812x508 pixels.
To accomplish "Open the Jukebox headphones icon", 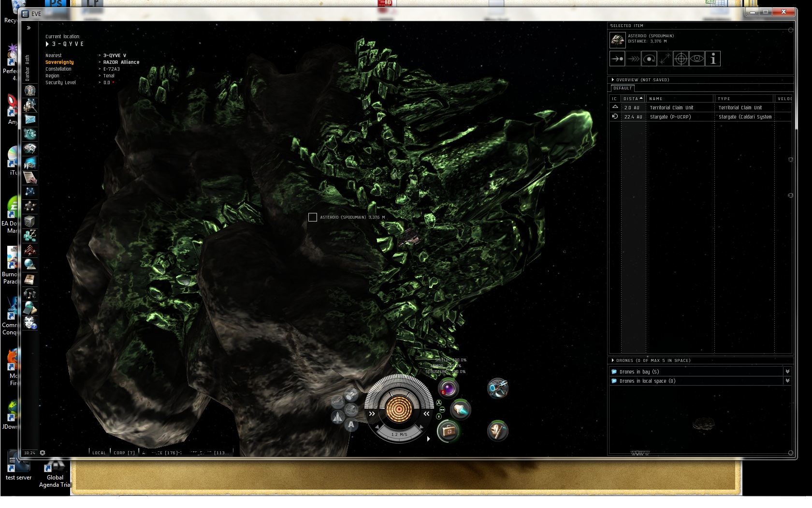I will click(30, 293).
